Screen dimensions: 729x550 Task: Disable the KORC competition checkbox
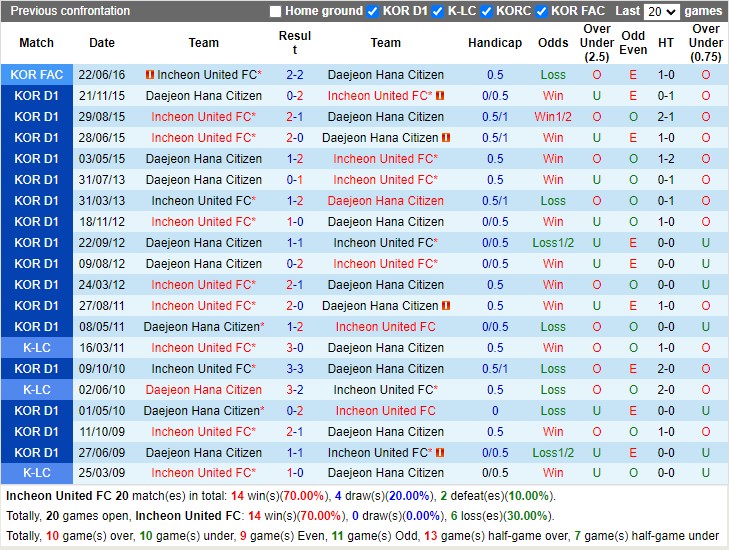[x=486, y=12]
